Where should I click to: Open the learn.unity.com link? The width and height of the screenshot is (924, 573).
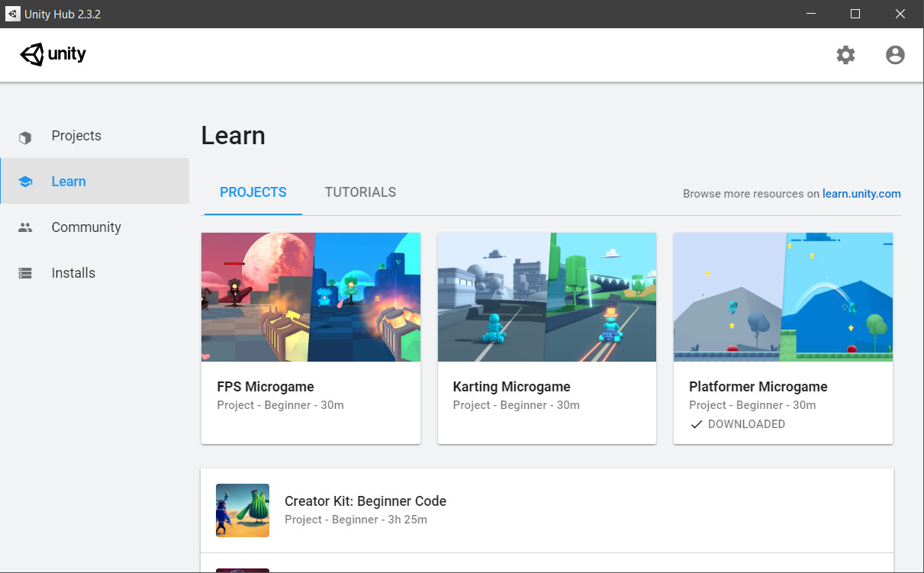click(861, 194)
